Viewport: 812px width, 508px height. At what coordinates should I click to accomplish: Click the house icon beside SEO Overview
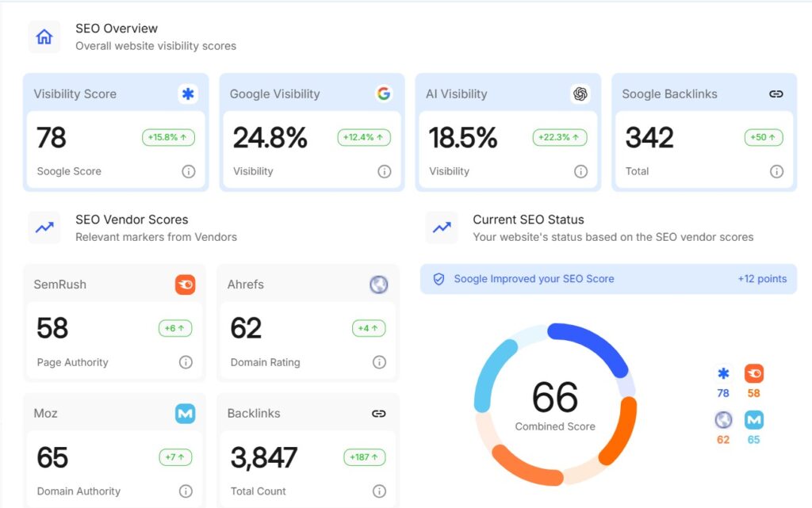click(44, 36)
